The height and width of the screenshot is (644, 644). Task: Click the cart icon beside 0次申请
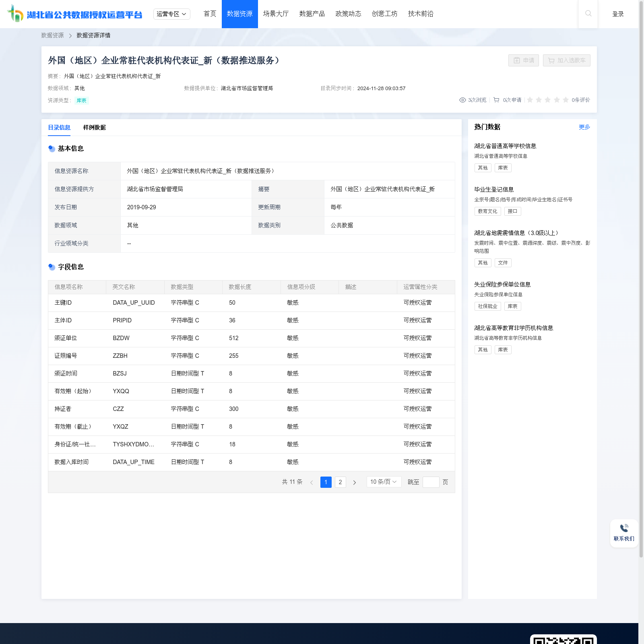[496, 100]
